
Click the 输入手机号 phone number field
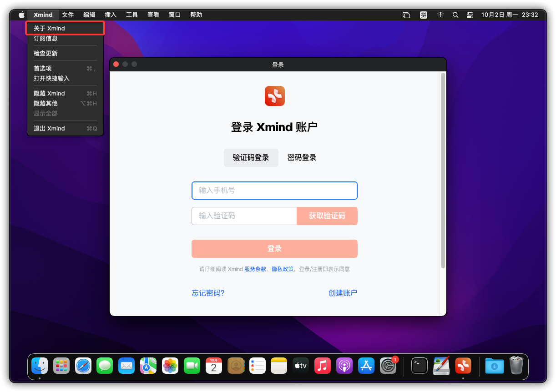coord(274,191)
